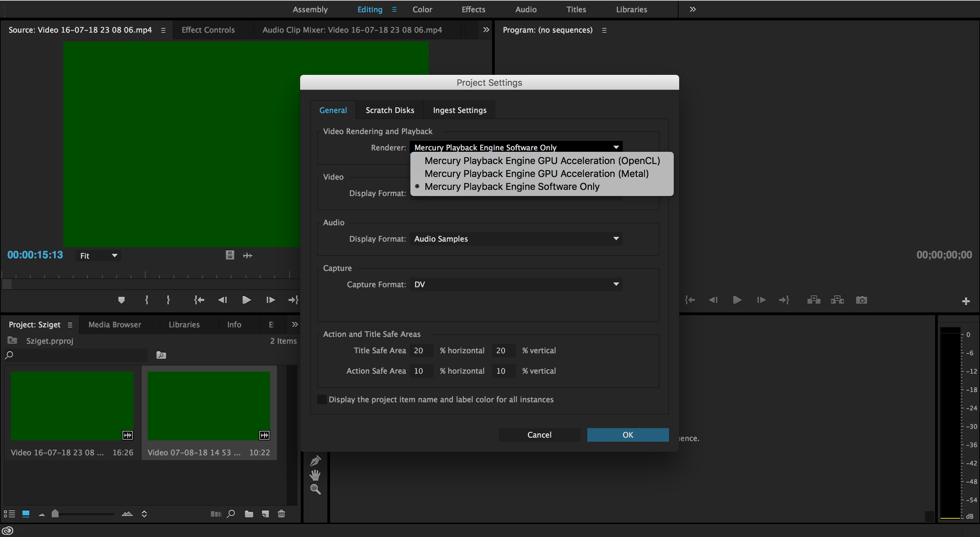Click the Go to Out point icon
Viewport: 980px width, 537px height.
coord(293,299)
